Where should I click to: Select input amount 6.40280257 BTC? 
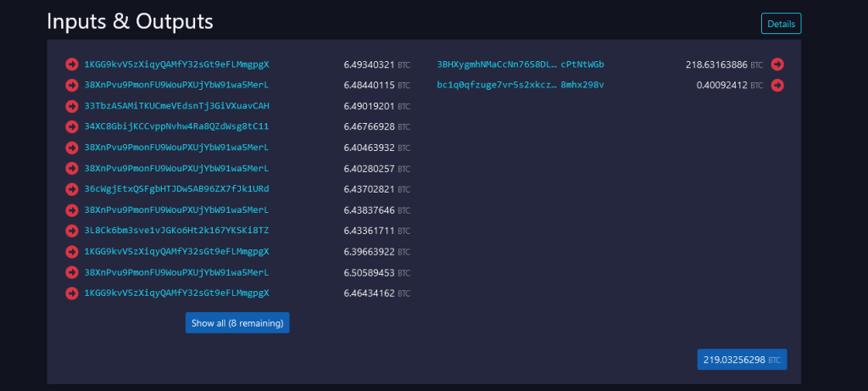click(x=377, y=169)
